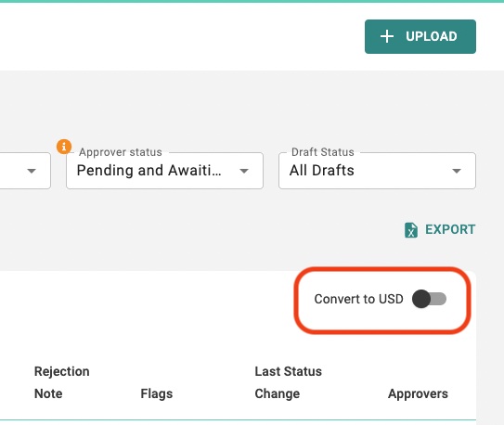Click the Draft Status field label

(x=323, y=152)
